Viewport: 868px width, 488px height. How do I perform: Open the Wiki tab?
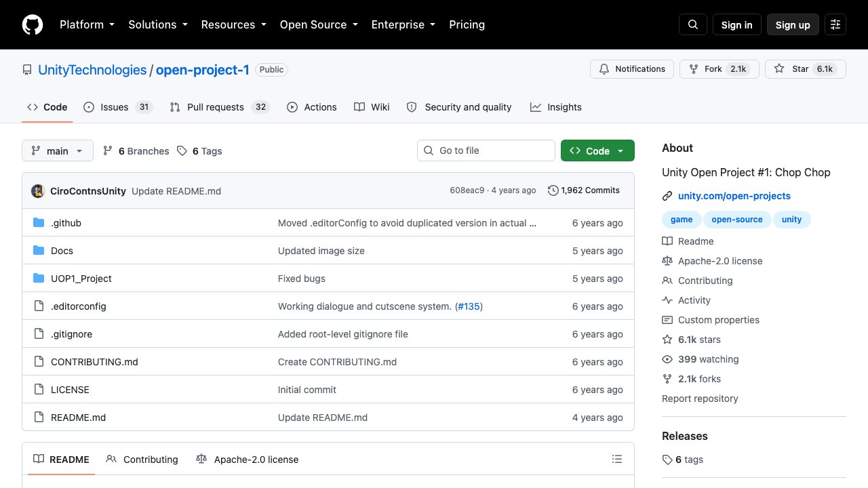(372, 107)
